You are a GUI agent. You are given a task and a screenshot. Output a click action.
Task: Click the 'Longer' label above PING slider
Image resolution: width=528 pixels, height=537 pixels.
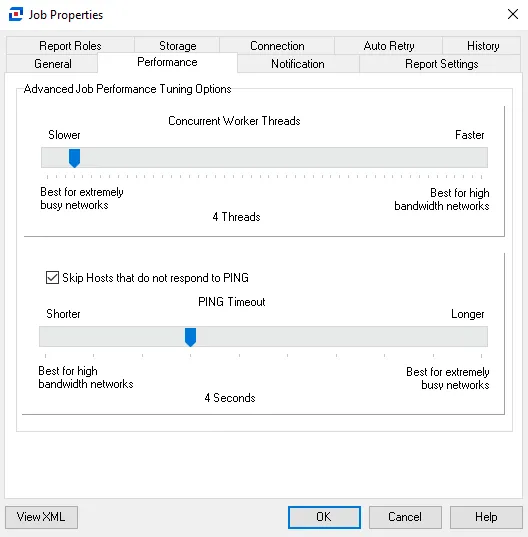click(x=467, y=314)
